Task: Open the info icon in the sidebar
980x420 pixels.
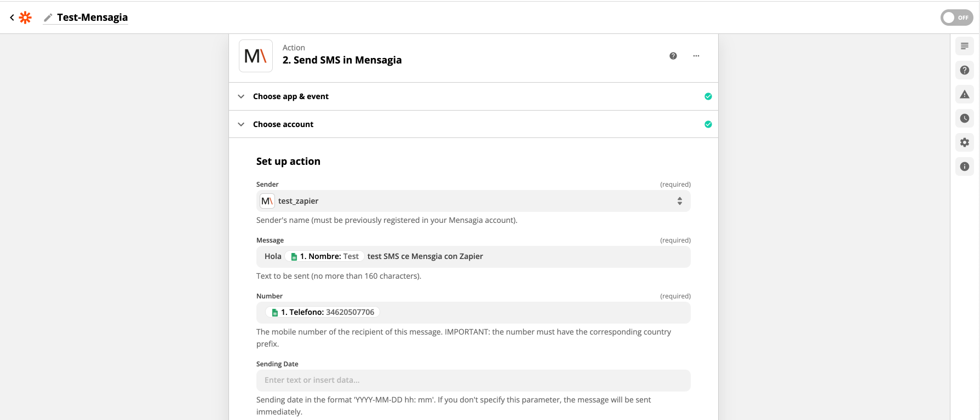Action: click(965, 166)
